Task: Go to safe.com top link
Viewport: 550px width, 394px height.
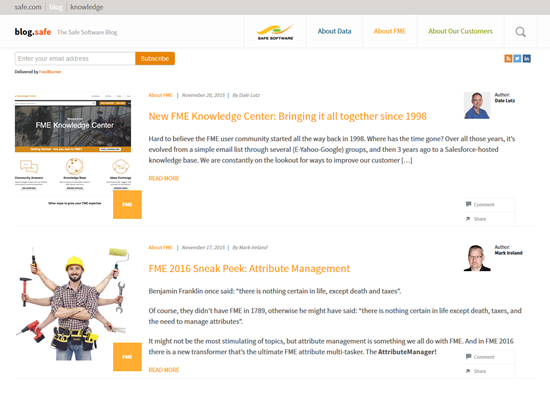Action: point(28,7)
